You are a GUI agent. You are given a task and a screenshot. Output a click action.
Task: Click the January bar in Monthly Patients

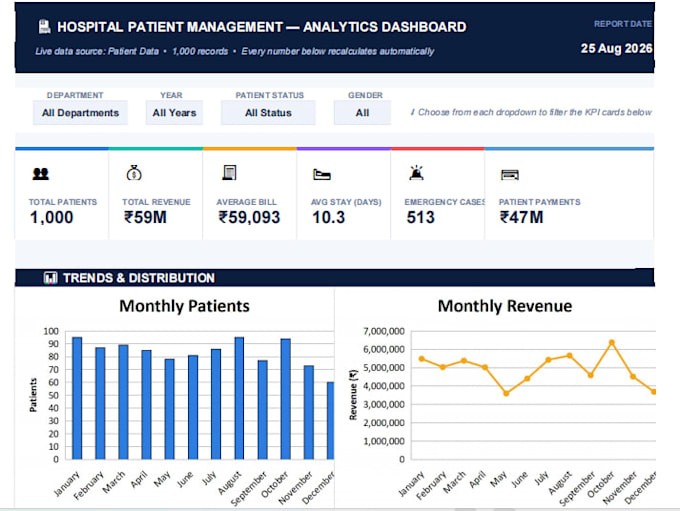[x=77, y=398]
